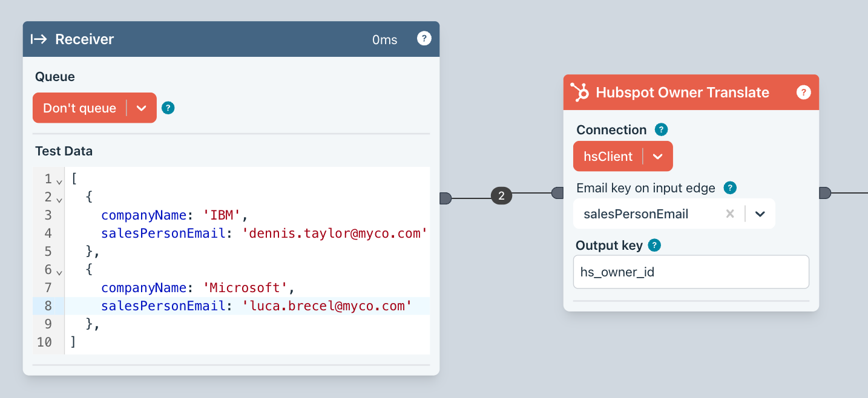Screen dimensions: 868x398
Task: Click the Hubspot node output port
Action: 824,193
